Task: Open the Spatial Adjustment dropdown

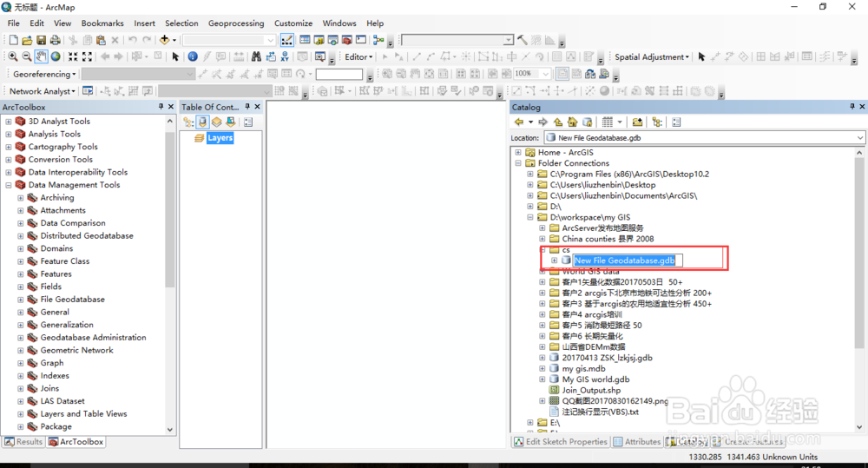Action: [652, 56]
